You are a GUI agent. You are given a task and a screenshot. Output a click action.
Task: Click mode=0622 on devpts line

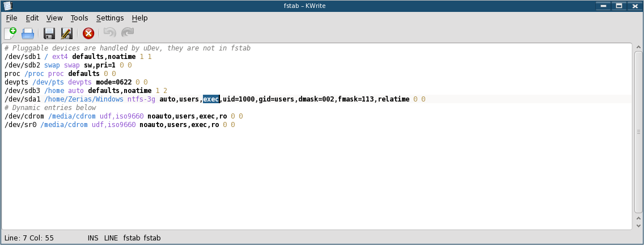(x=114, y=82)
